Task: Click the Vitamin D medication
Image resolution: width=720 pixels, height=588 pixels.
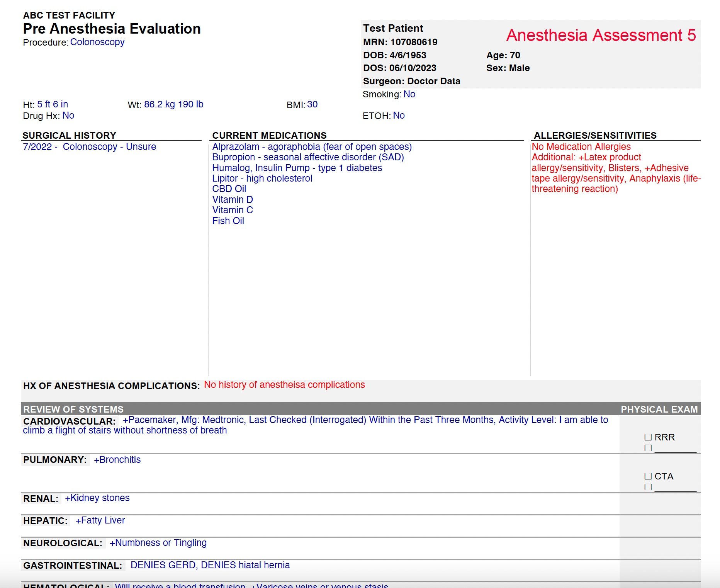Action: (233, 200)
